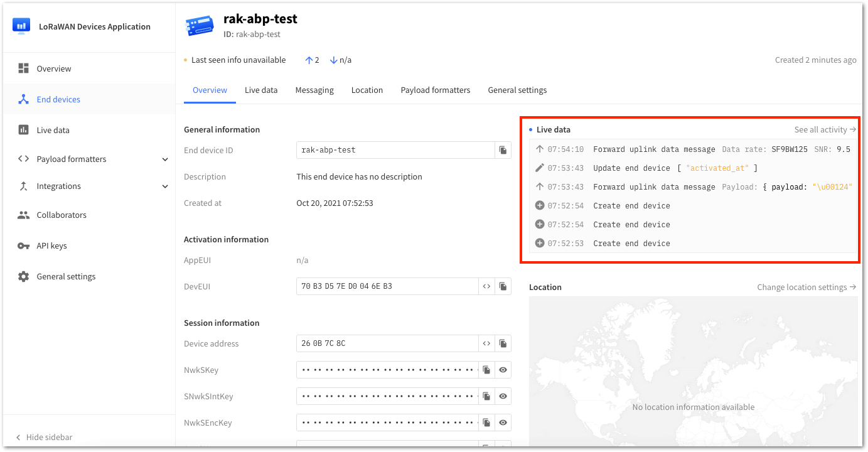The width and height of the screenshot is (868, 452).
Task: Toggle DevEUI byte format code icon
Action: pos(486,286)
